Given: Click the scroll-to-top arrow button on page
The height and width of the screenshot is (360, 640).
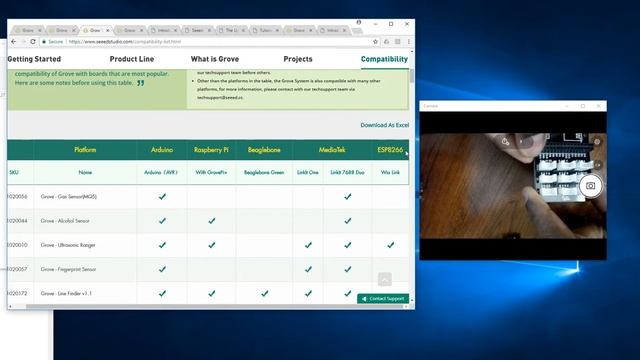Looking at the screenshot, I should pyautogui.click(x=384, y=280).
